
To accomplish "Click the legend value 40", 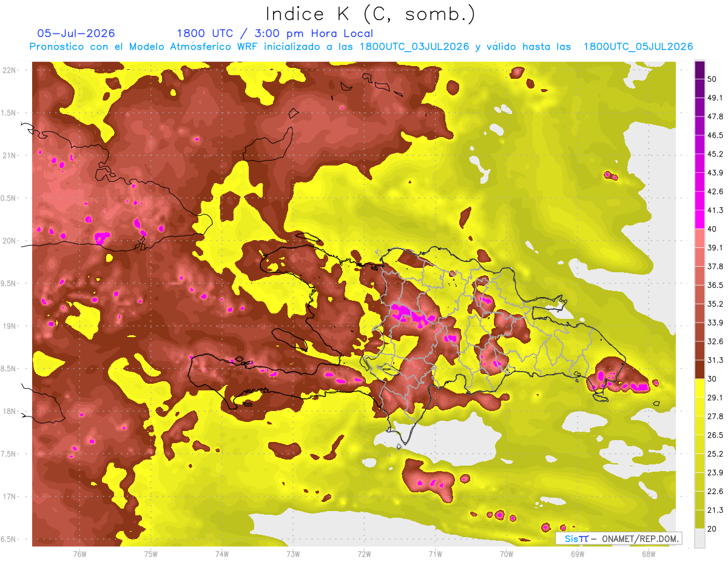I will [713, 229].
